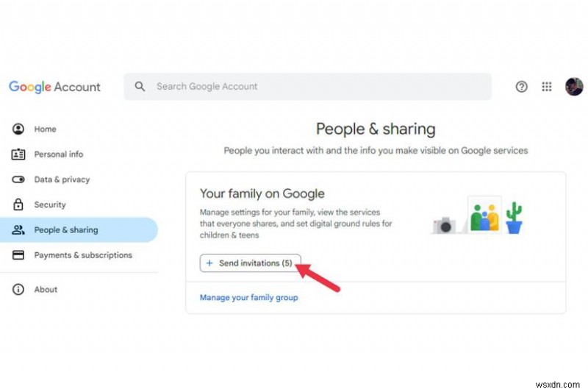Focus the Search Google Account field
588x392 pixels.
(x=307, y=87)
